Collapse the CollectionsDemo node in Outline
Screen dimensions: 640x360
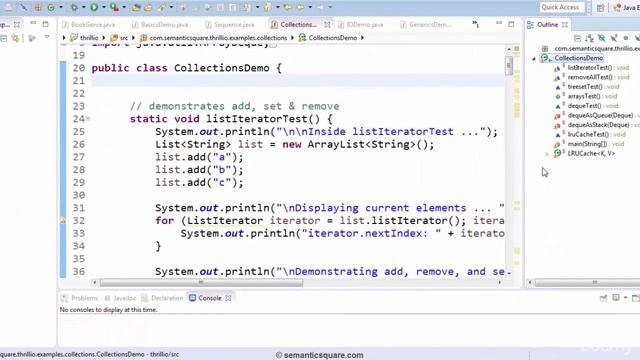pyautogui.click(x=534, y=59)
